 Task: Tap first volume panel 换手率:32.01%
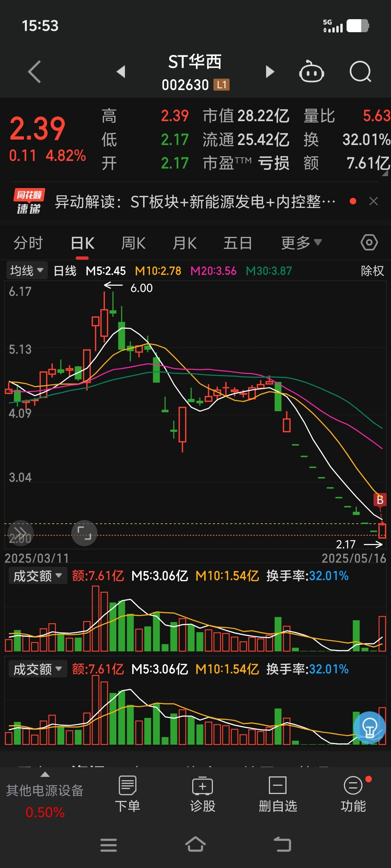(x=307, y=575)
